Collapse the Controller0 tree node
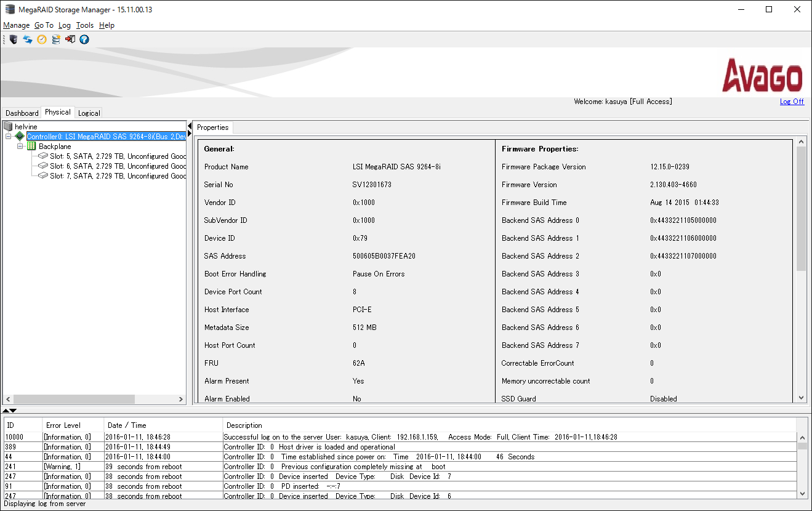 (x=8, y=137)
